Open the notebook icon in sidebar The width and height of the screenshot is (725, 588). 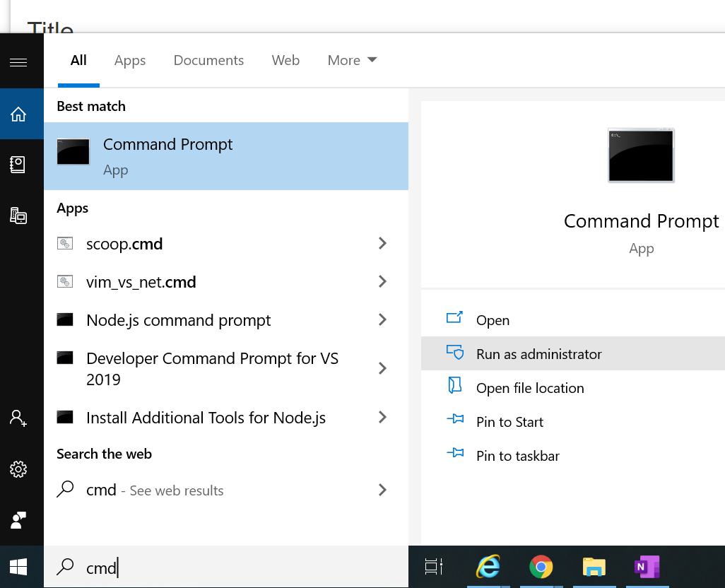[18, 165]
